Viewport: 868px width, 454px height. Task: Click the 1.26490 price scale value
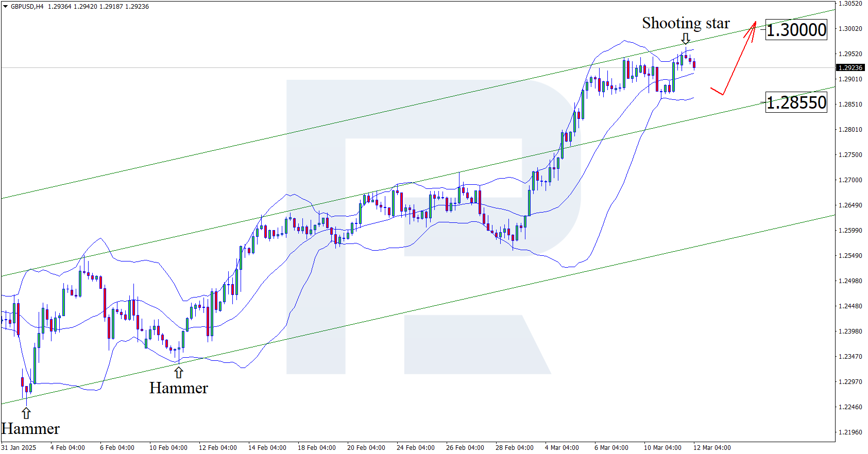pyautogui.click(x=850, y=205)
